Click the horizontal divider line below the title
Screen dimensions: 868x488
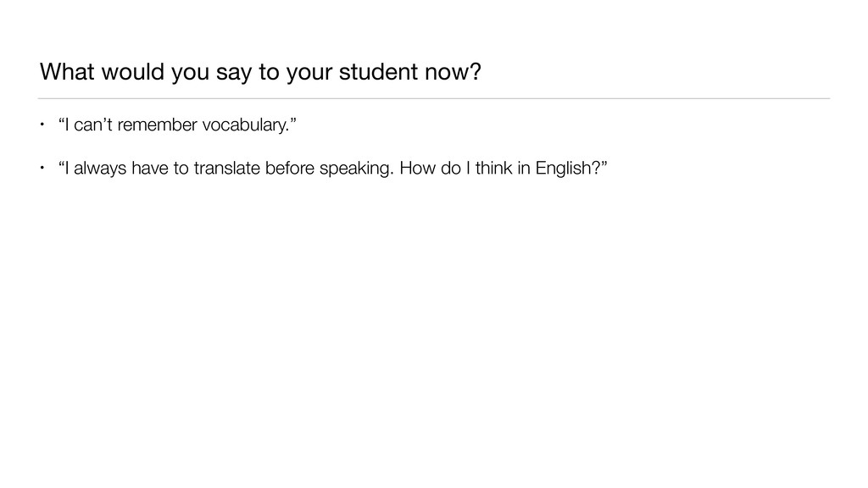(x=434, y=98)
